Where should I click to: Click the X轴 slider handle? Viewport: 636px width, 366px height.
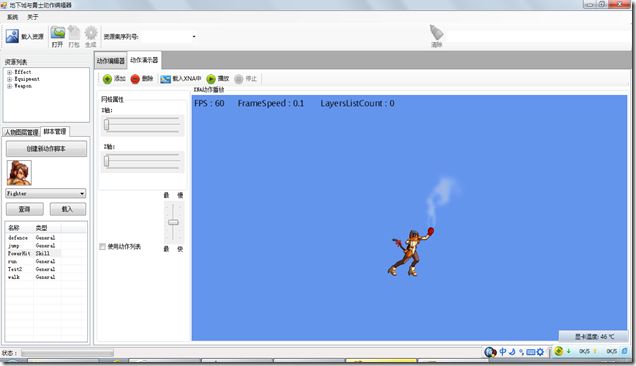coord(107,125)
